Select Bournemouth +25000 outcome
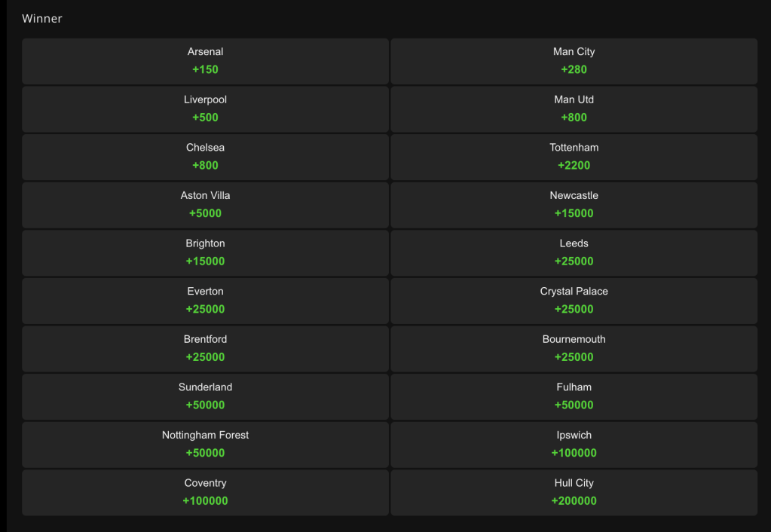The height and width of the screenshot is (532, 771). pyautogui.click(x=574, y=349)
